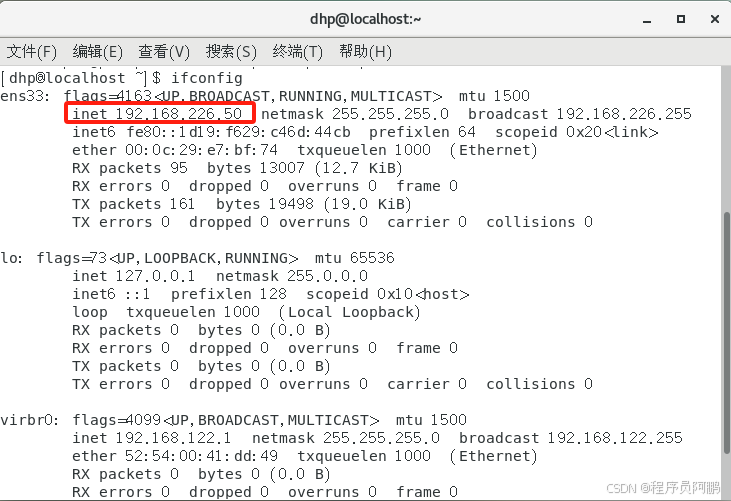Click the dhp@localhost:~ window title
Screen dimensions: 731x501
click(x=366, y=19)
